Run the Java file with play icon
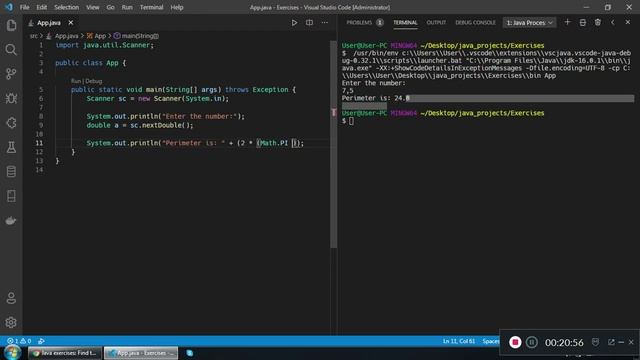Image resolution: width=640 pixels, height=360 pixels. [x=294, y=23]
